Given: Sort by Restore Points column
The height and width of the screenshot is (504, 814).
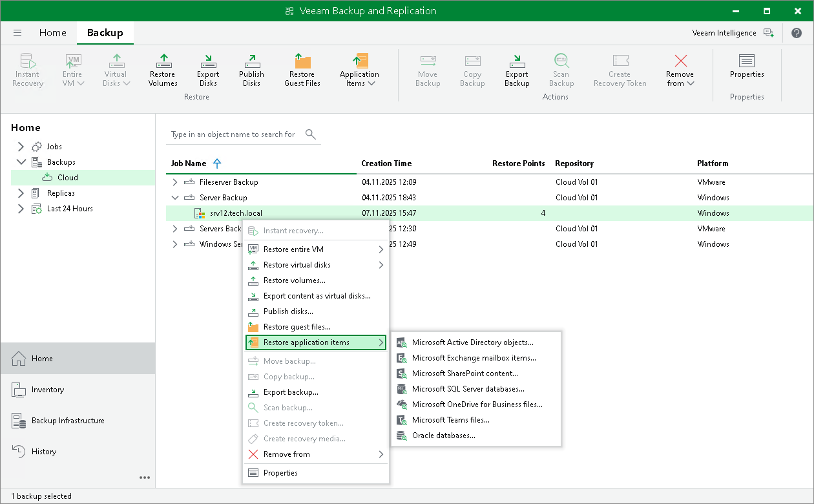Looking at the screenshot, I should (518, 163).
